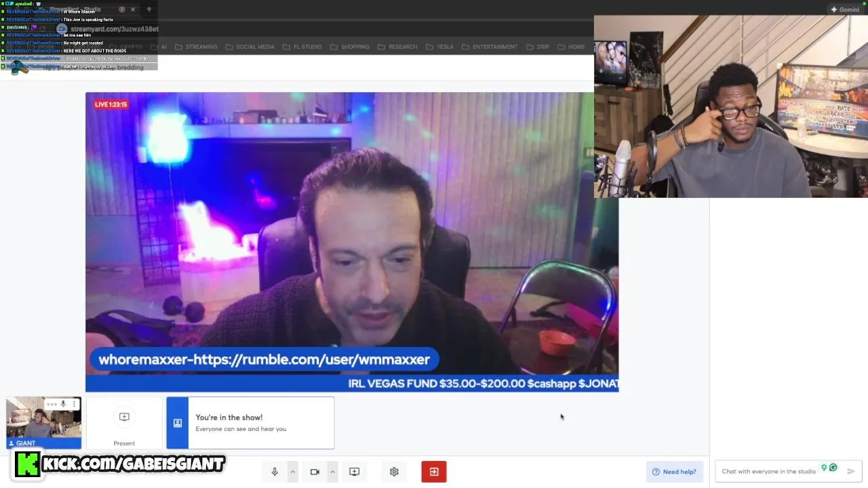Click the share screen toolbar icon

click(x=354, y=472)
